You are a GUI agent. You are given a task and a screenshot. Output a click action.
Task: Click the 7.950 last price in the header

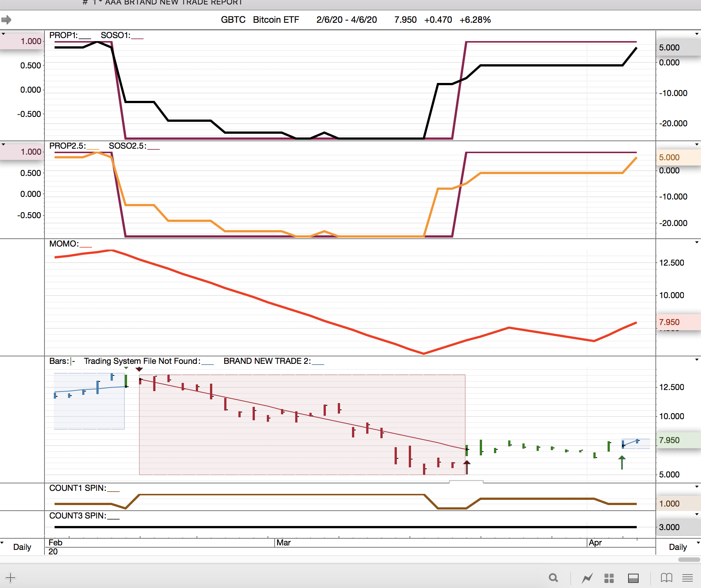[x=405, y=20]
